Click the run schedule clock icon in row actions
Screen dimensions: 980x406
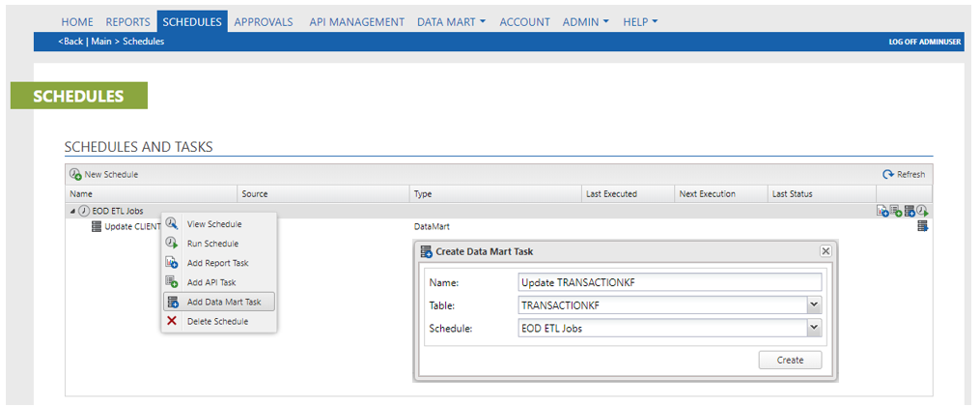coord(922,212)
